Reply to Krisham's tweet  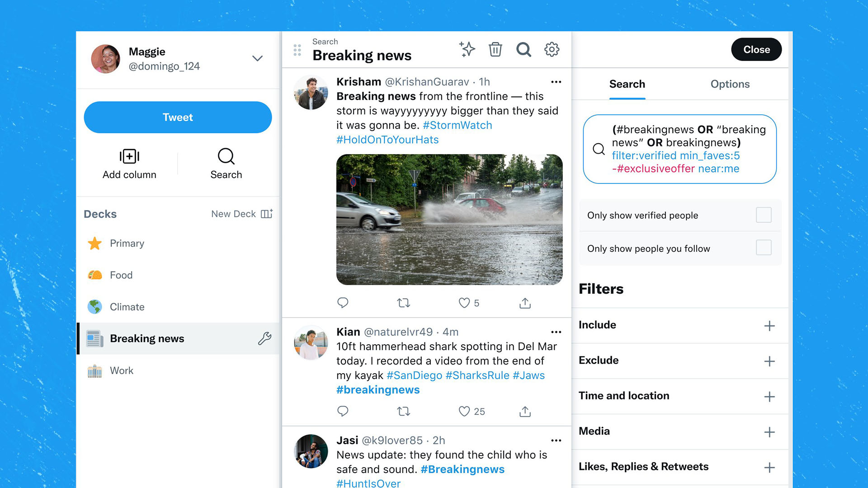[343, 303]
